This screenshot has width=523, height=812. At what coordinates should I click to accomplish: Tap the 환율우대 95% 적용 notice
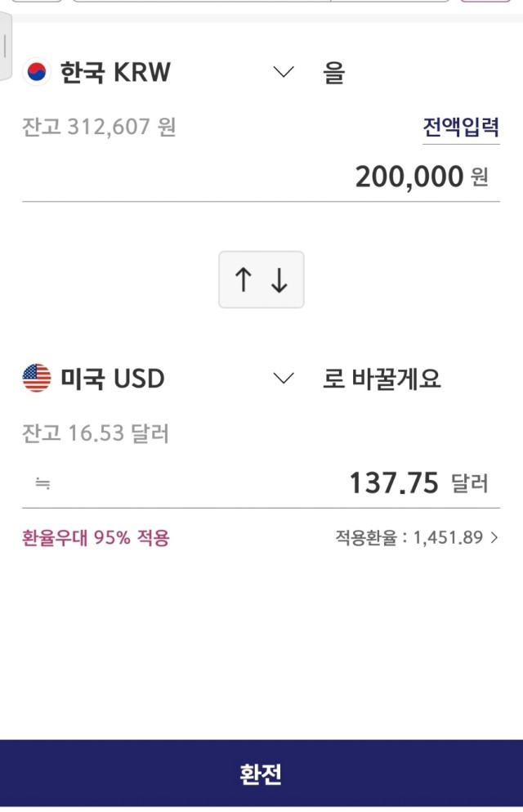pyautogui.click(x=96, y=538)
